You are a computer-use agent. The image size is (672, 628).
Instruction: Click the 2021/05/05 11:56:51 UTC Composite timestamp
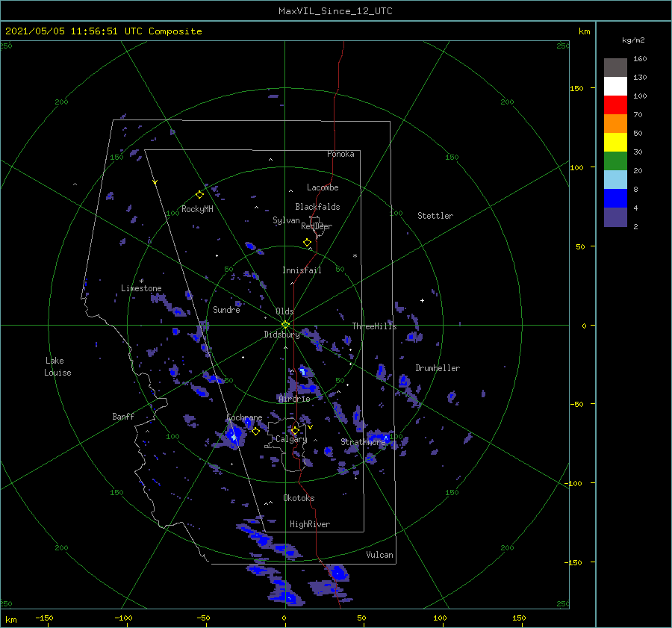(x=103, y=31)
